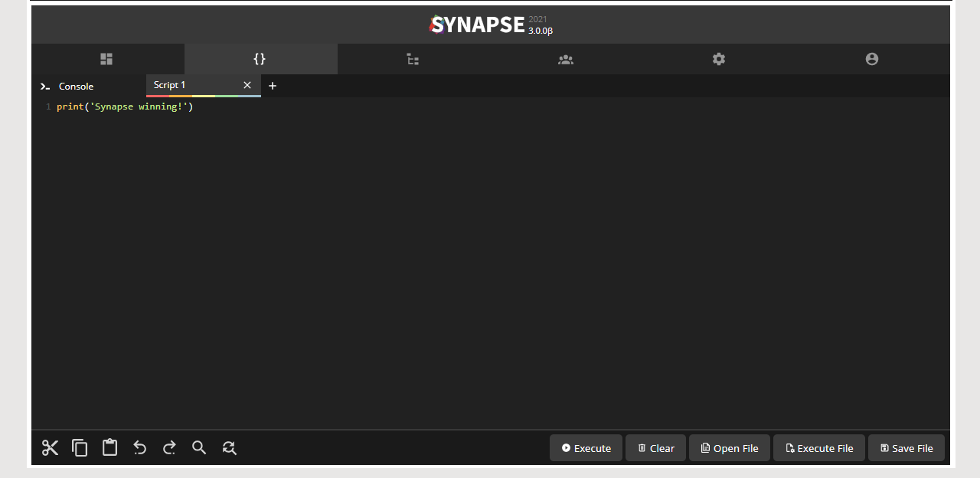The width and height of the screenshot is (980, 478).
Task: Open the settings gear tab
Action: (719, 59)
